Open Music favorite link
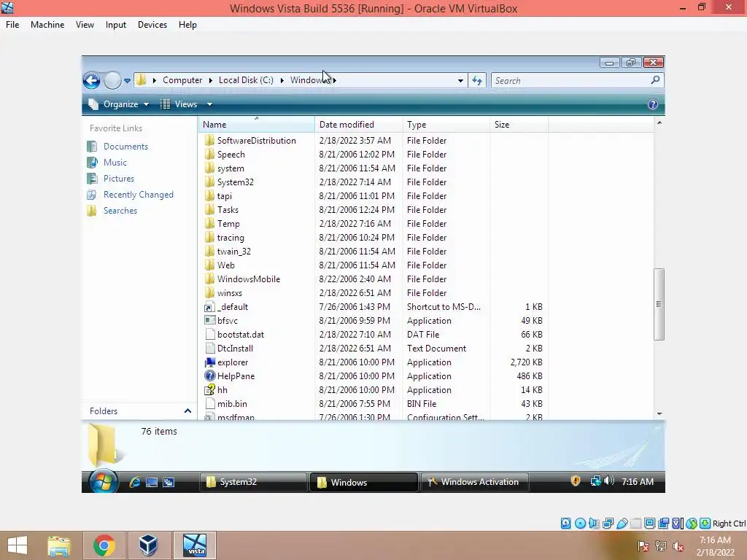Viewport: 747px width, 560px height. pos(115,163)
